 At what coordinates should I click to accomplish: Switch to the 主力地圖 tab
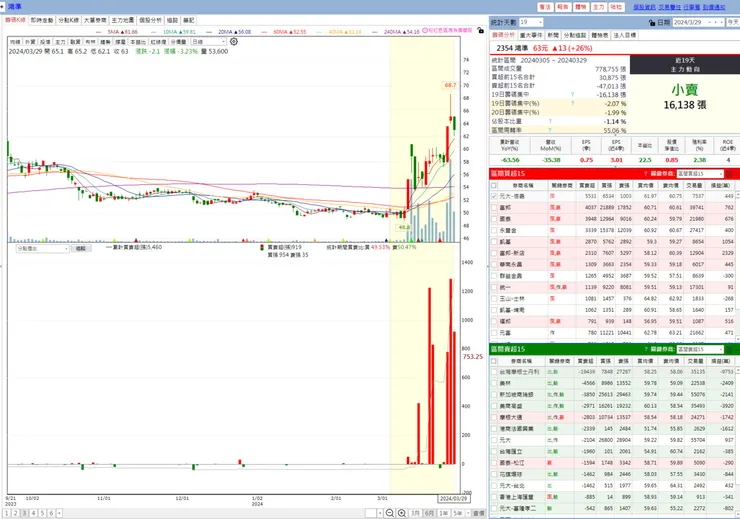coord(123,20)
